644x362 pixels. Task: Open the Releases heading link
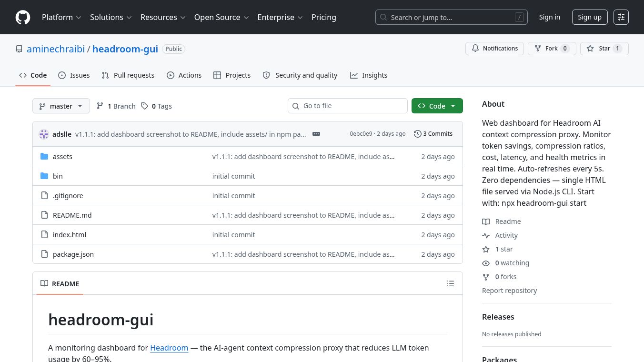point(498,317)
